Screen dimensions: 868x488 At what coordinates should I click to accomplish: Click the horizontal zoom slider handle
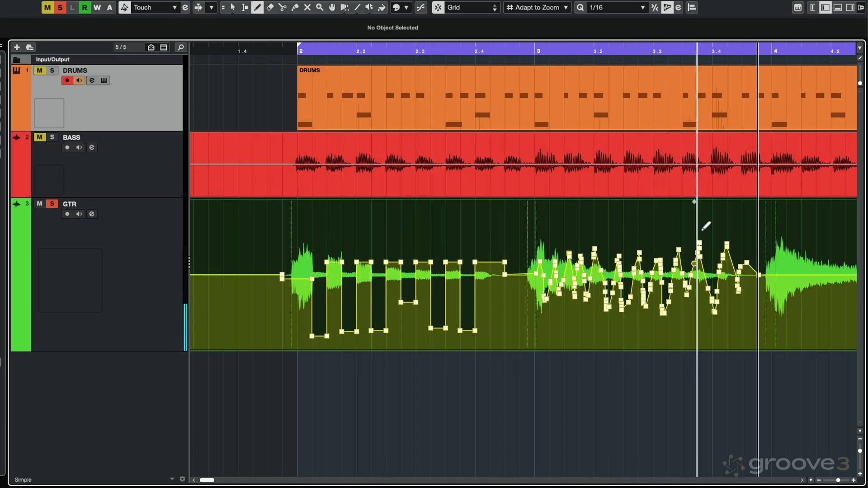click(838, 480)
